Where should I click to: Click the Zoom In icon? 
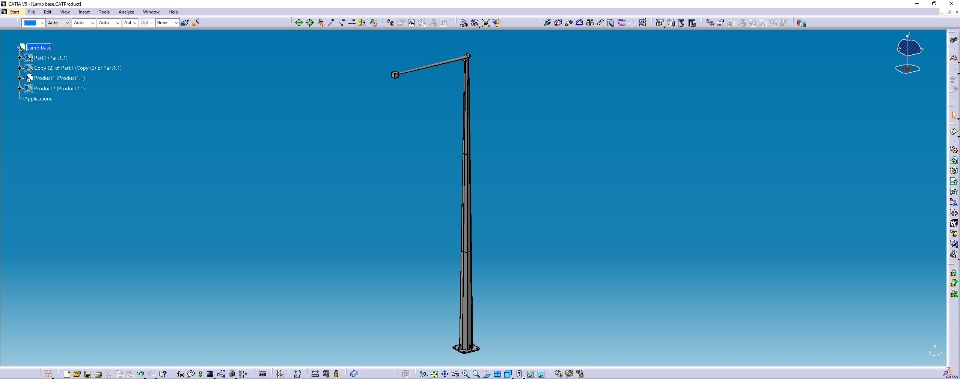466,373
